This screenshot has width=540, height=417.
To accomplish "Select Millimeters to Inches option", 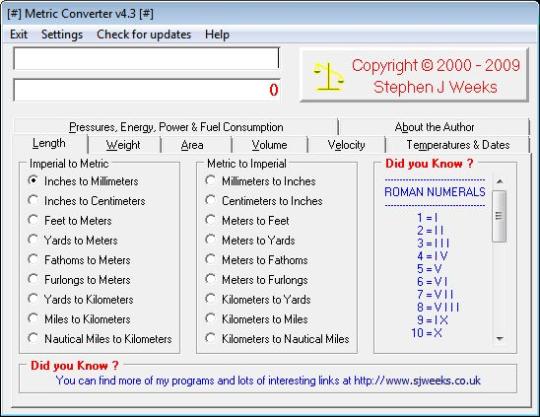I will 261,181.
